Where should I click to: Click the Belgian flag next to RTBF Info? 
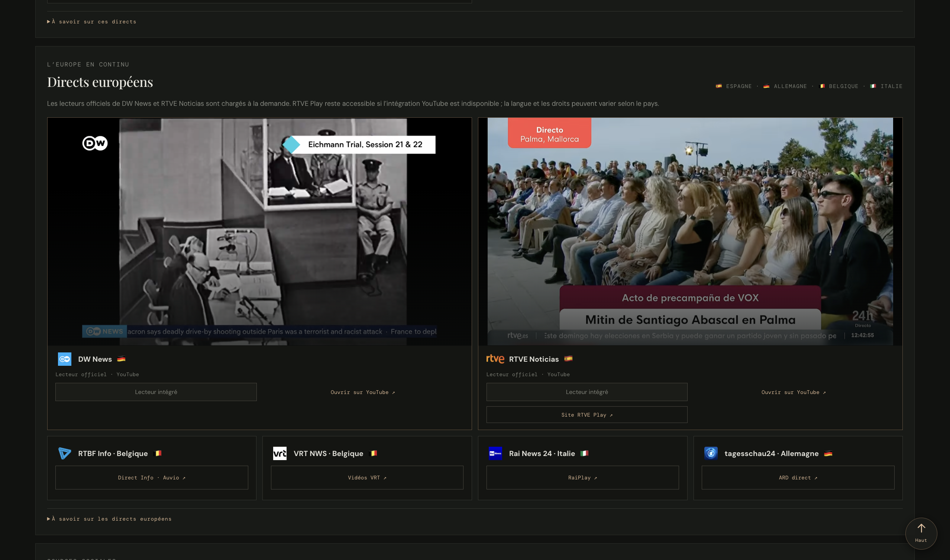pos(158,453)
